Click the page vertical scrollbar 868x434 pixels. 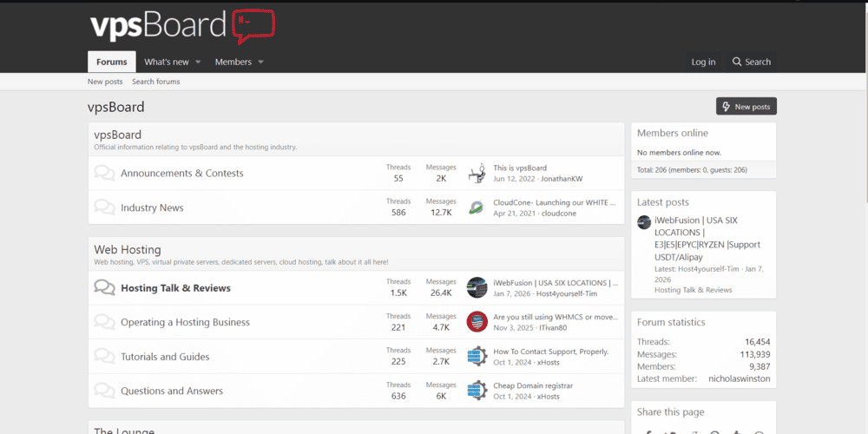(865, 102)
